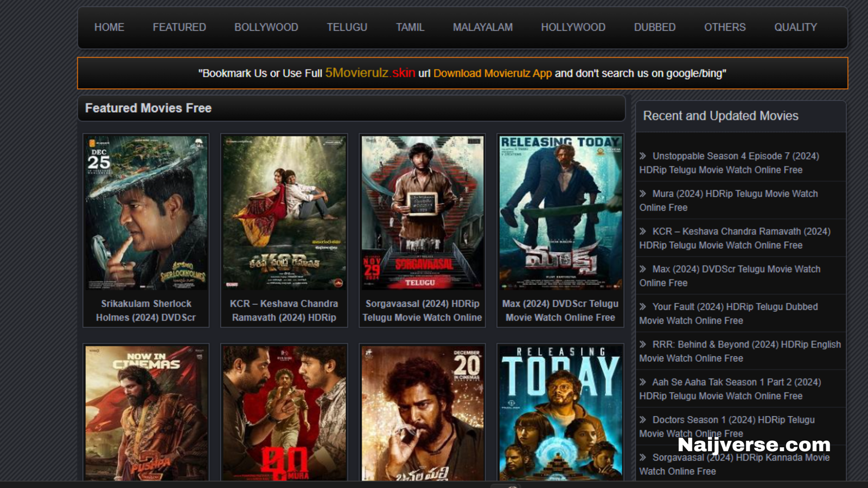Open the TAMIL category
Viewport: 868px width, 488px height.
tap(410, 27)
